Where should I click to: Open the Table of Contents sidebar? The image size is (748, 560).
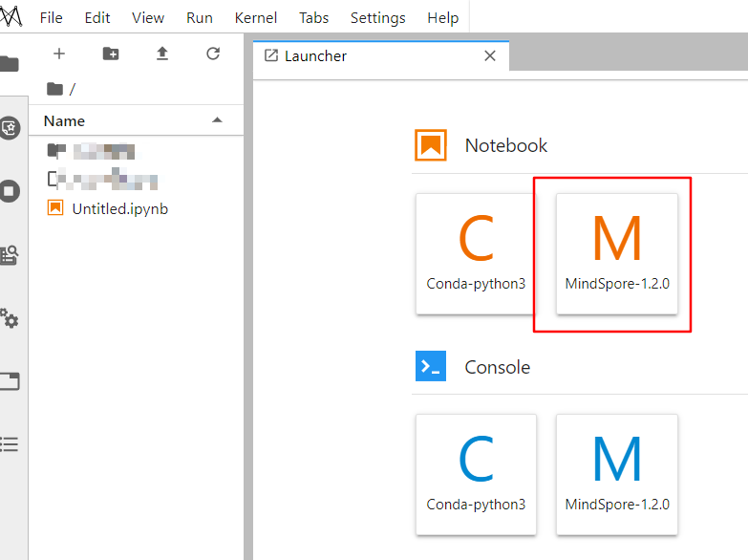pos(10,444)
